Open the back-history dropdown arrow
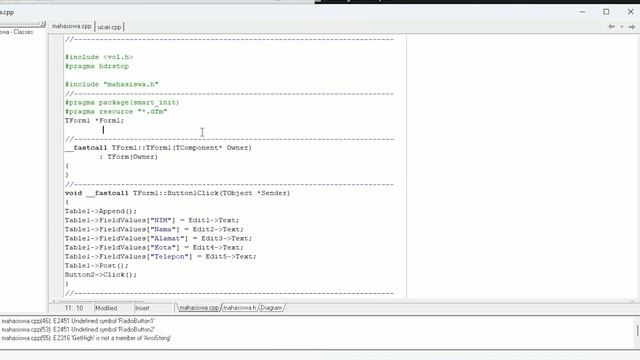 click(622, 27)
